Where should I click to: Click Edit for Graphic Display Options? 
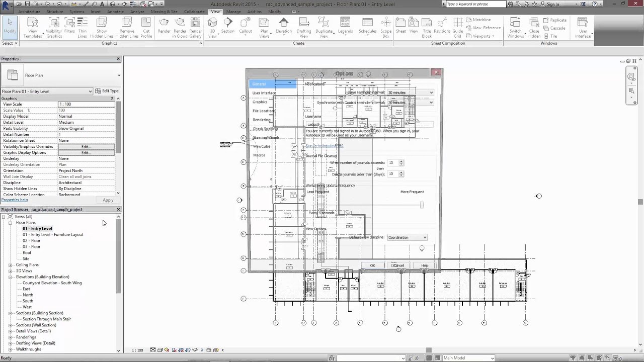coord(86,152)
